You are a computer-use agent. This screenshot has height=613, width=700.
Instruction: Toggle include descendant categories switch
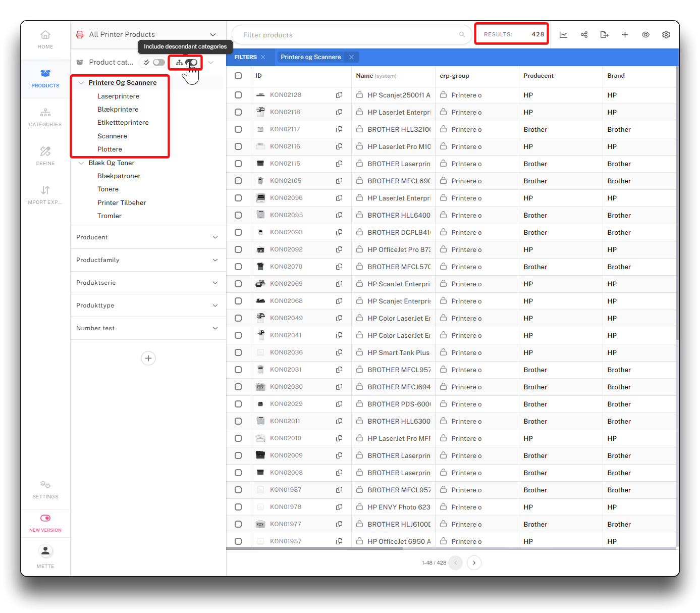pos(192,63)
